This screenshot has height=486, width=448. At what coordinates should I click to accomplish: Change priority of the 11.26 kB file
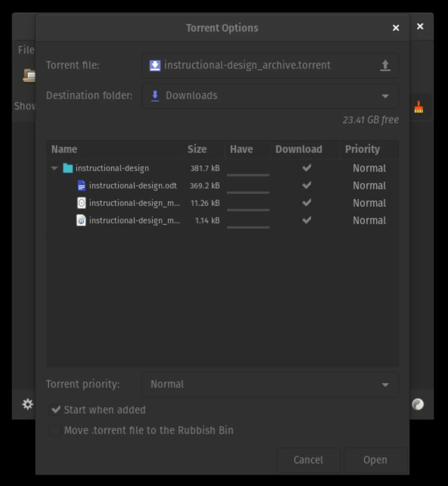(369, 203)
